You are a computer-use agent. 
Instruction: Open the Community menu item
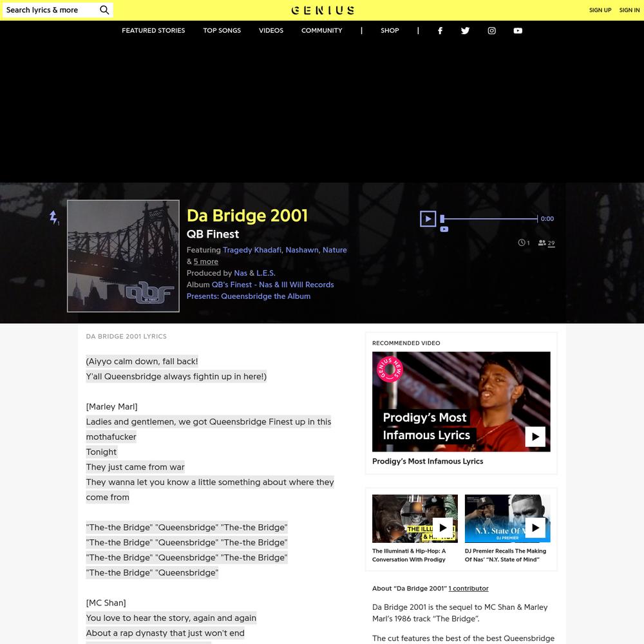[x=321, y=30]
